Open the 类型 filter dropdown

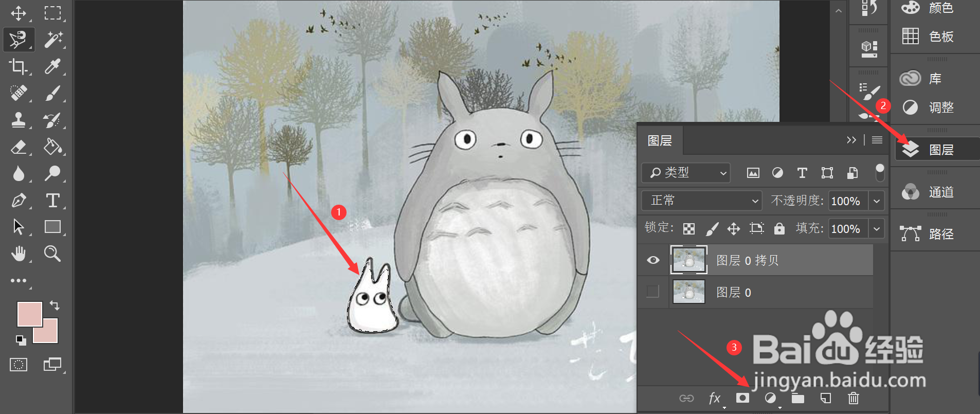point(686,173)
